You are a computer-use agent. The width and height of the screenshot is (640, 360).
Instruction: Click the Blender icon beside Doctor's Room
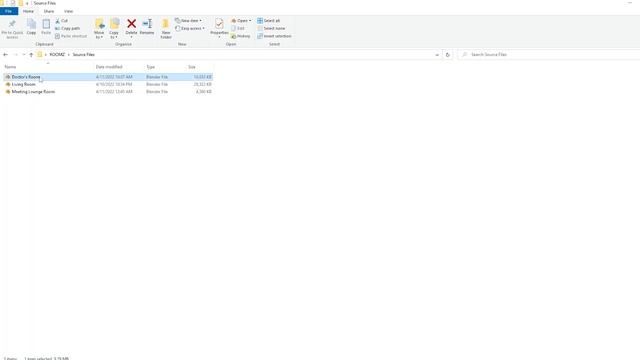coord(8,77)
